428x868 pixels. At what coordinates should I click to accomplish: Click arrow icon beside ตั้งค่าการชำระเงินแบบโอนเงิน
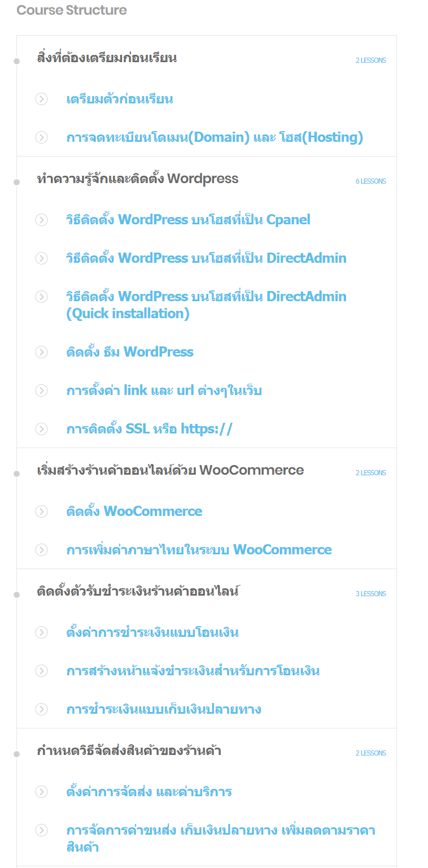point(41,632)
